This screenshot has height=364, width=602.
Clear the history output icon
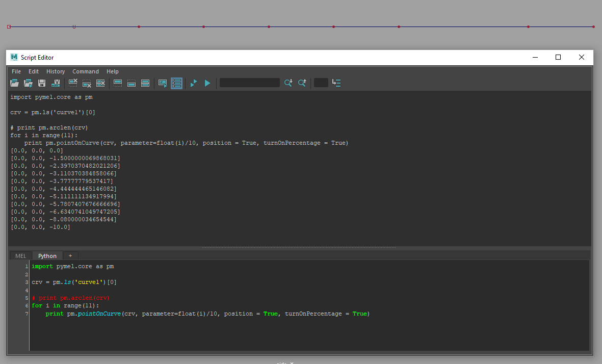tap(73, 83)
